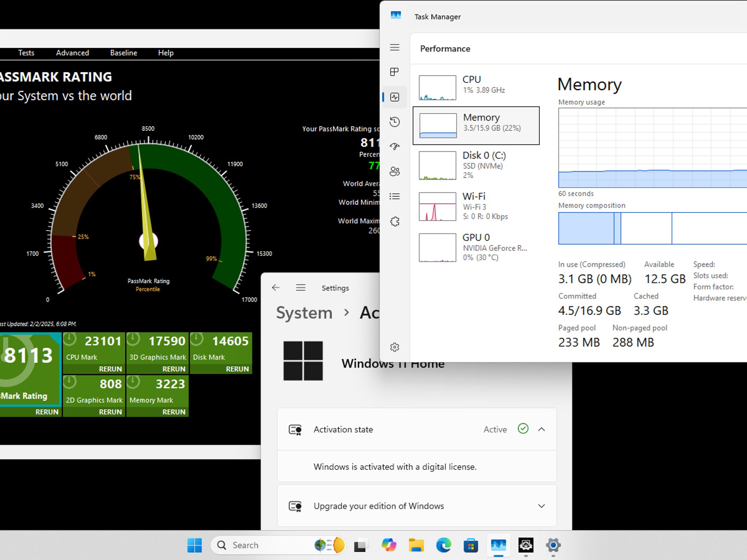Select Performance page icon in Task Manager
This screenshot has width=747, height=560.
pyautogui.click(x=395, y=97)
